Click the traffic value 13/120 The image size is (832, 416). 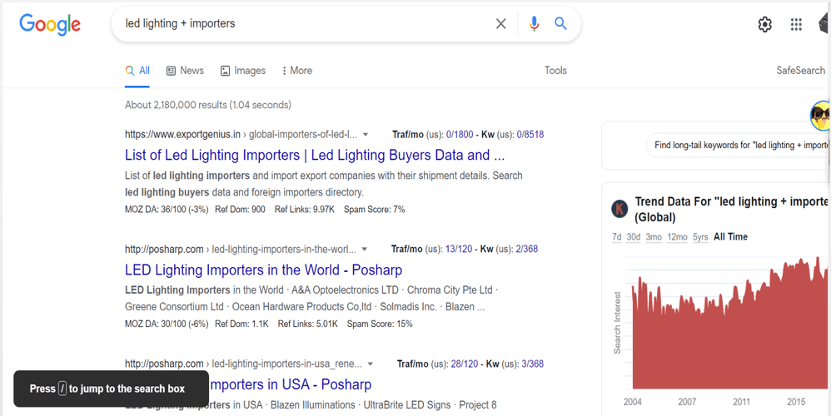tap(458, 249)
